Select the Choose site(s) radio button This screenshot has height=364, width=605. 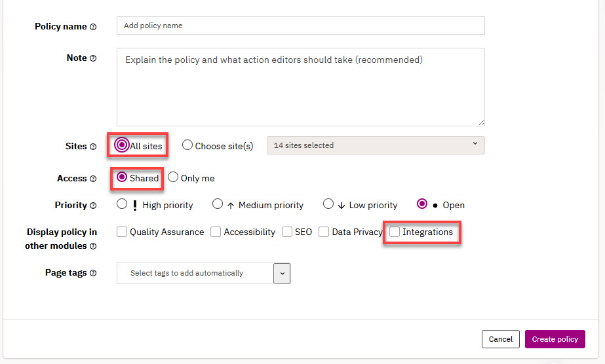(x=187, y=145)
